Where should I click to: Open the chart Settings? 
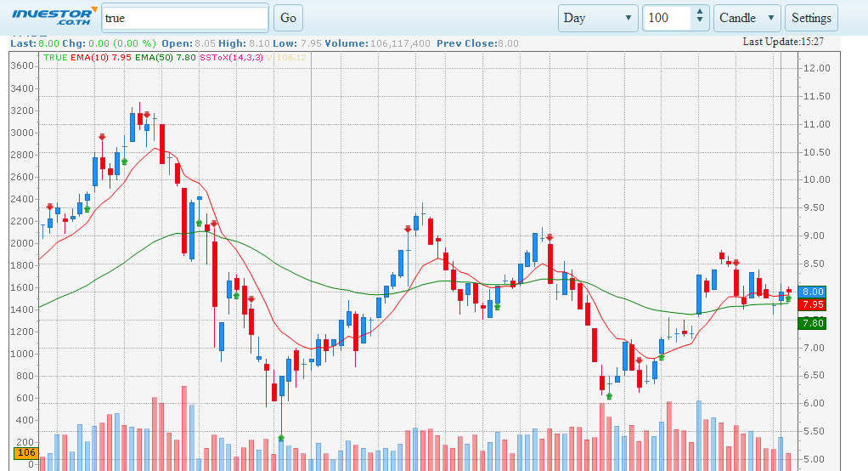811,18
